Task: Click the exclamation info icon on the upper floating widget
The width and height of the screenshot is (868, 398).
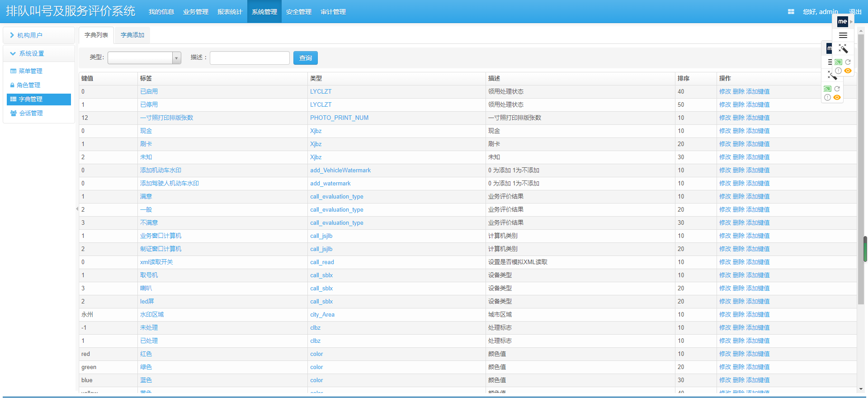Action: point(838,71)
